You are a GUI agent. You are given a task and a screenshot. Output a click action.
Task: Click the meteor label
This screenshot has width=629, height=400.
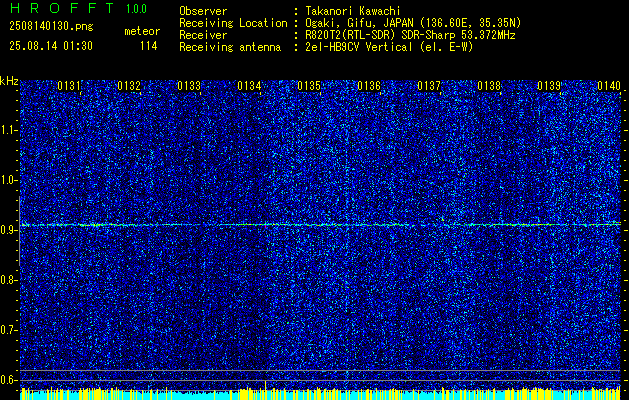tap(142, 31)
